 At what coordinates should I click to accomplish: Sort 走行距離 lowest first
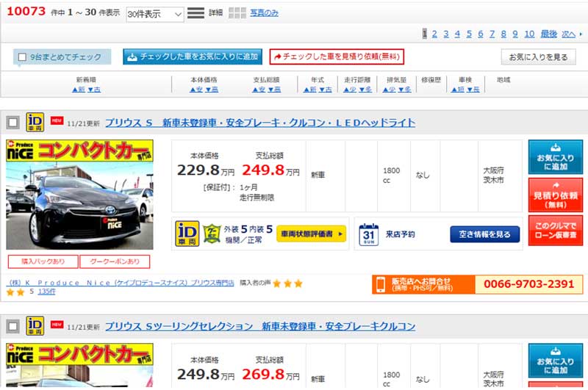tap(350, 90)
